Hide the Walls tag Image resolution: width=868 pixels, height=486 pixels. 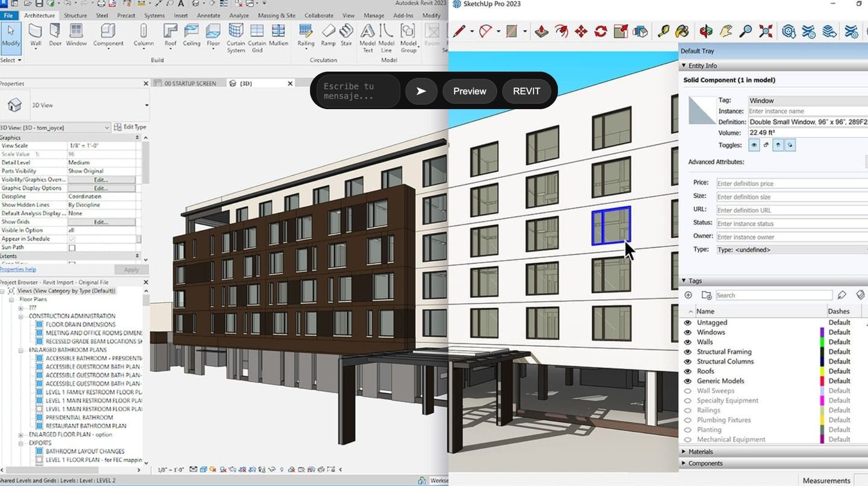point(688,342)
